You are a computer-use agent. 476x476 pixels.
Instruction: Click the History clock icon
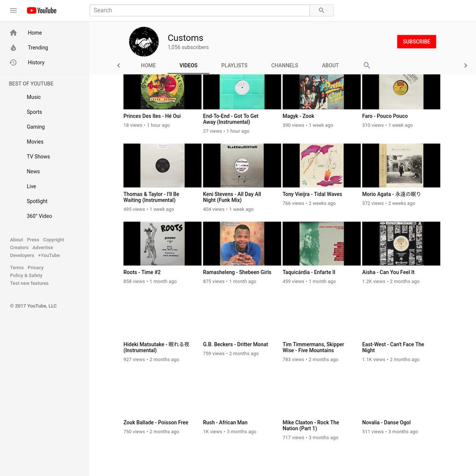pos(13,62)
